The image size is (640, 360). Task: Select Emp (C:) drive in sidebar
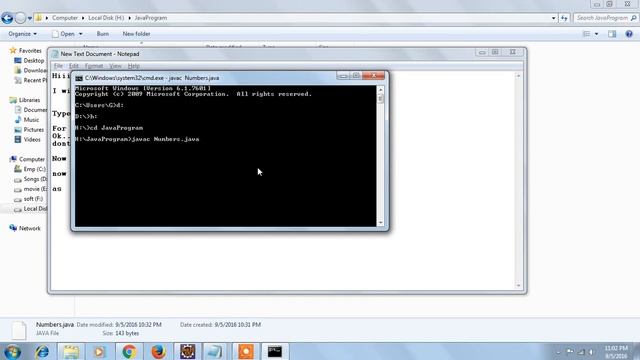coord(30,169)
